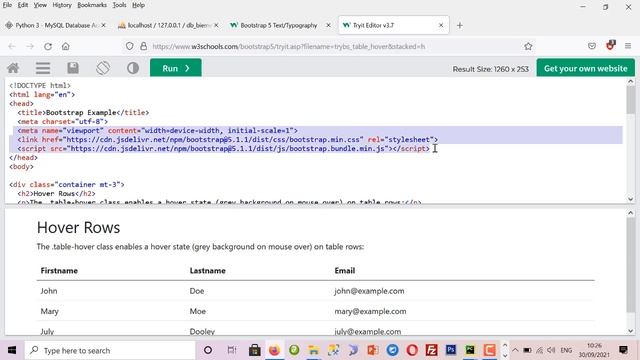
Task: Show hidden system tray icons
Action: click(x=515, y=350)
